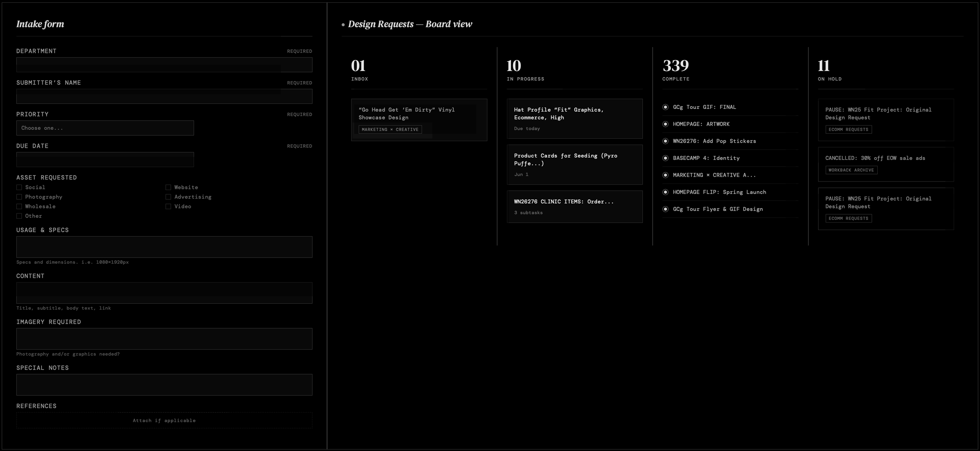
Task: Enable the Photography checkbox
Action: [19, 197]
